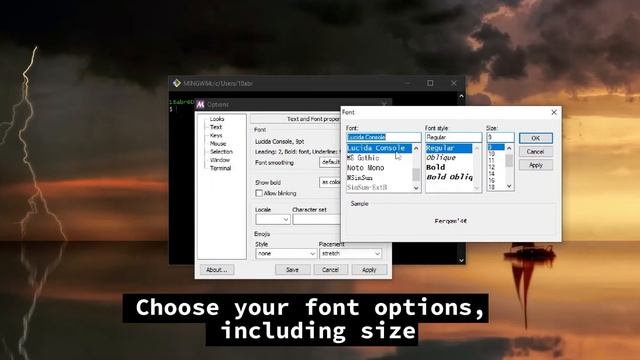Enable the Allow blinking checkbox
Screen dimensions: 640x360
click(x=259, y=193)
